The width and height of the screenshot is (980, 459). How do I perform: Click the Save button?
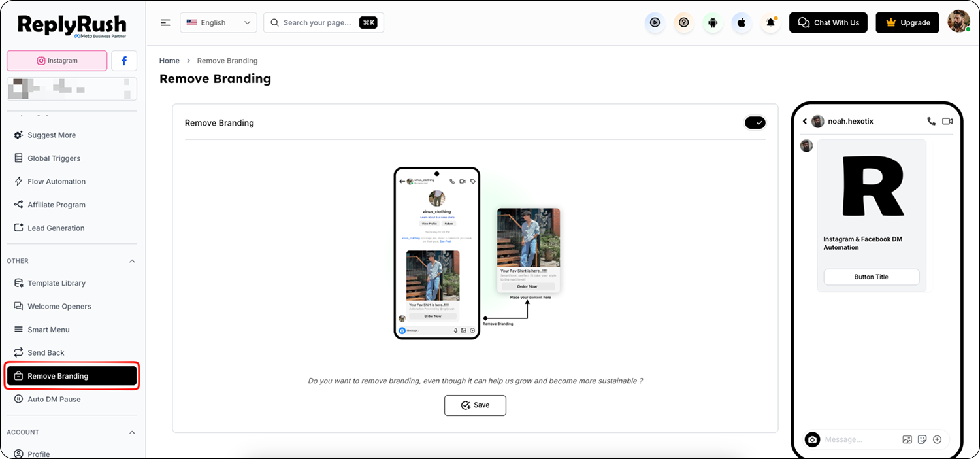coord(475,405)
